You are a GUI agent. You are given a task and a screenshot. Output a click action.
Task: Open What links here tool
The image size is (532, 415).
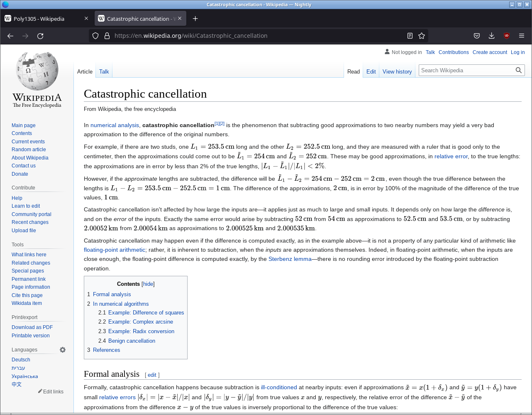click(x=29, y=255)
